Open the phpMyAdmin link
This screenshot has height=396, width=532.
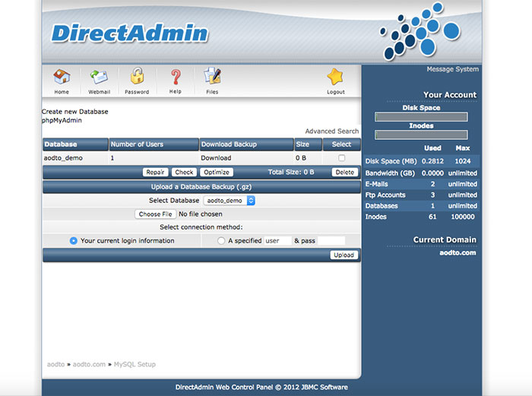62,120
